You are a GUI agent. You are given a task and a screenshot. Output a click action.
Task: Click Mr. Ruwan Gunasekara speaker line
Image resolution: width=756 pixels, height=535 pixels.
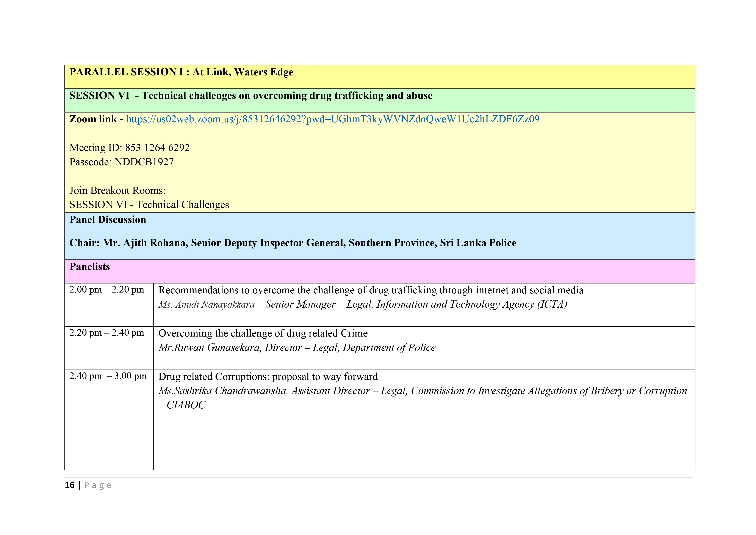pos(297,348)
